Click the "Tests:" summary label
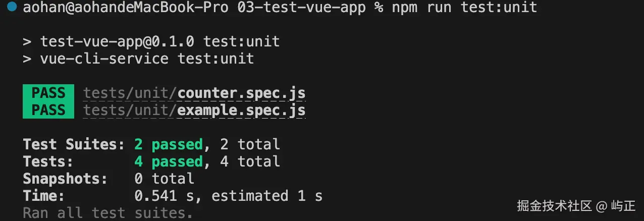Viewport: 644px width, 221px height. (48, 161)
